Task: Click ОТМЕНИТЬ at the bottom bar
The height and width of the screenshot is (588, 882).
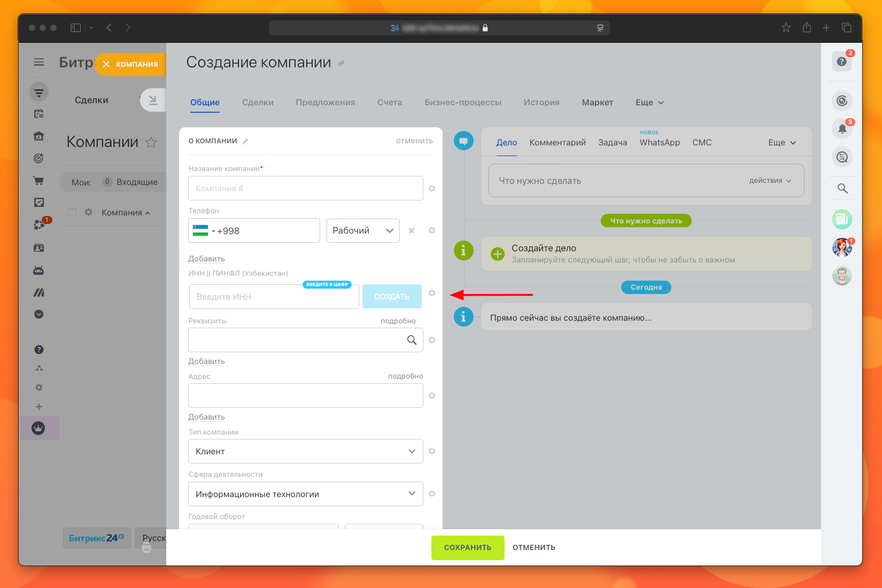Action: 534,547
